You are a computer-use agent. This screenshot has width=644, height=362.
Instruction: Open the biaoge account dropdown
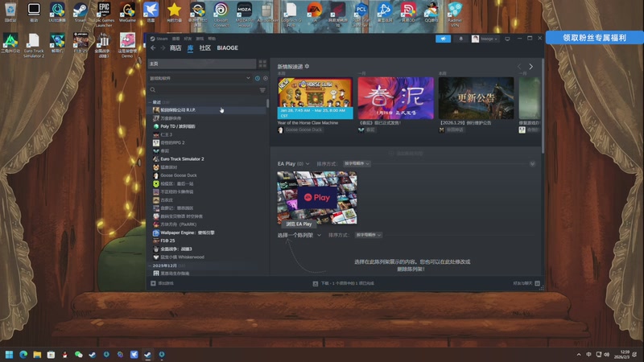485,39
